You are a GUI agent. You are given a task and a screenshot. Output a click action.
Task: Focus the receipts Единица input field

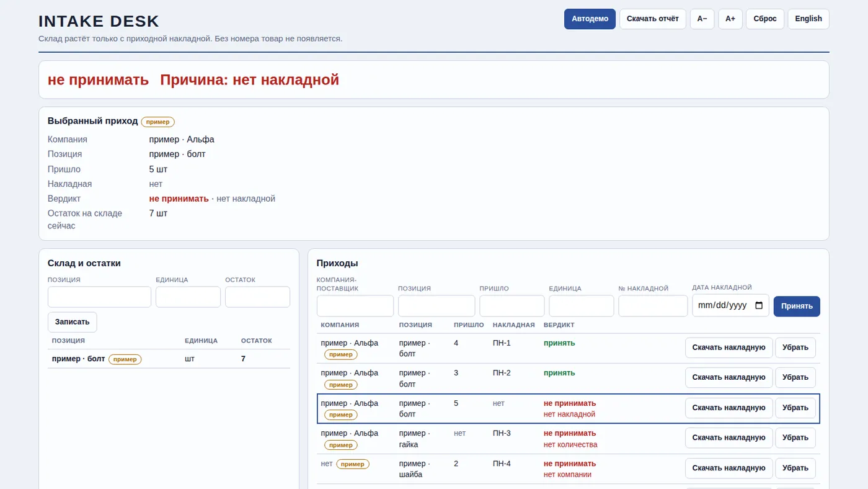pyautogui.click(x=582, y=306)
